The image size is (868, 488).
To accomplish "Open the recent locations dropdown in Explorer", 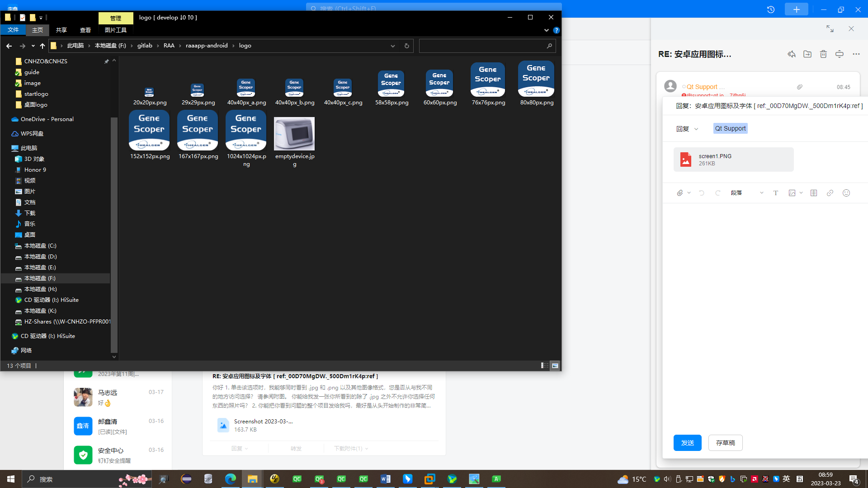I will coord(33,46).
